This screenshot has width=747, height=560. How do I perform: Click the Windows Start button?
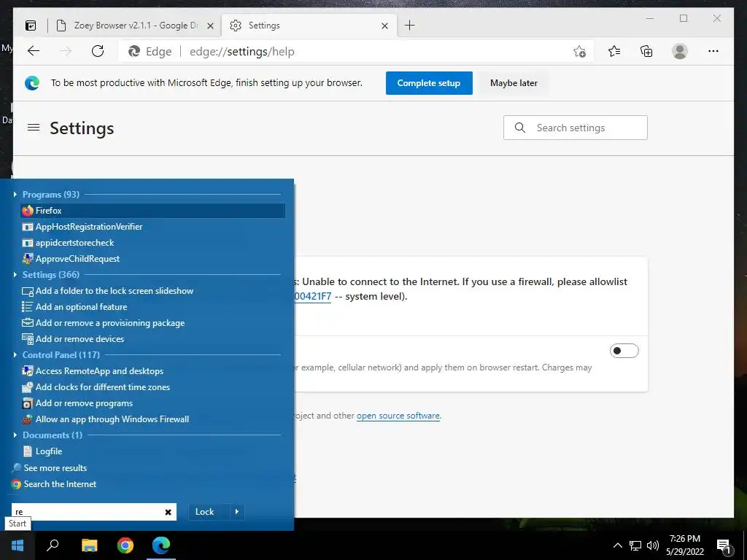(x=18, y=545)
